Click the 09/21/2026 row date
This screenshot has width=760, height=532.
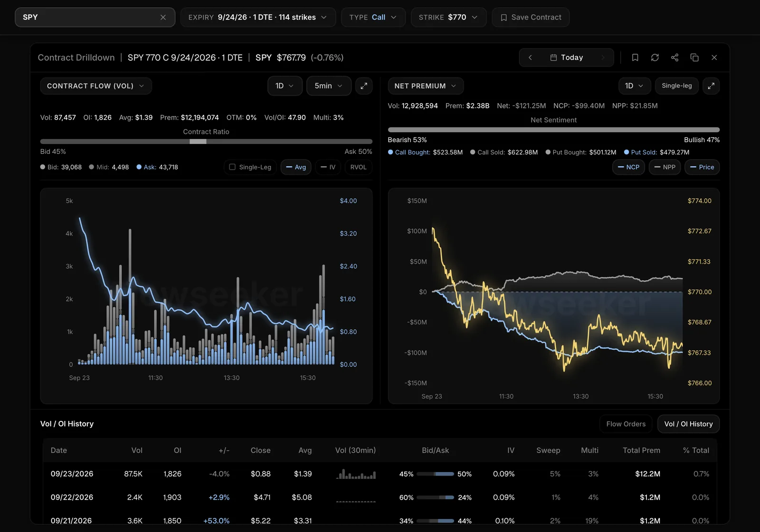pyautogui.click(x=71, y=521)
